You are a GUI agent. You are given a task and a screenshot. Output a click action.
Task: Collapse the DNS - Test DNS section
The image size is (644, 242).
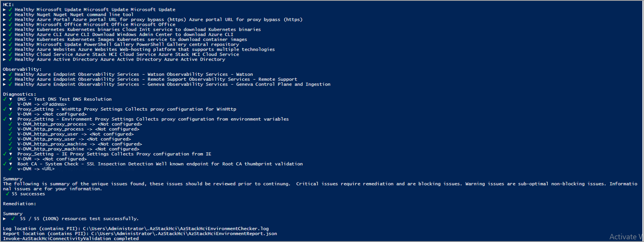(11, 99)
